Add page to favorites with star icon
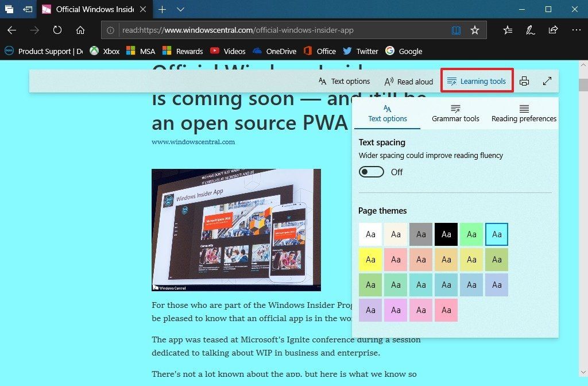Screen dimensions: 588x386 pyautogui.click(x=475, y=30)
